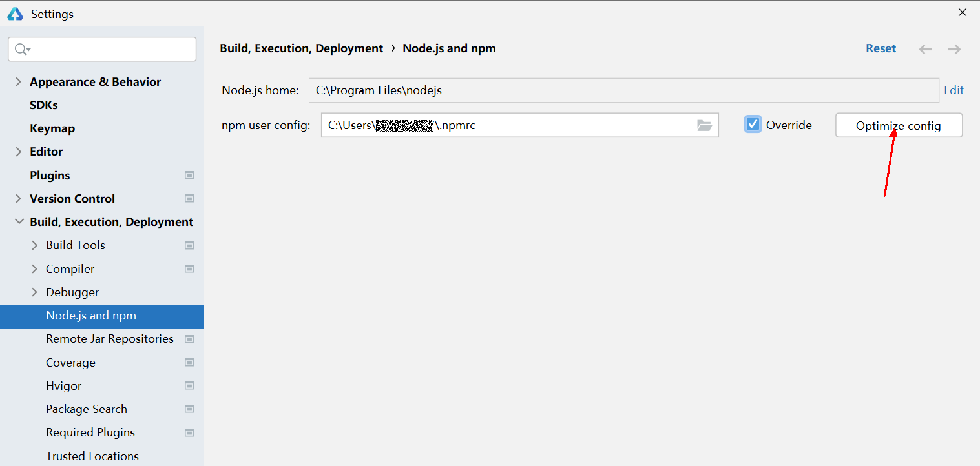Click Build, Execution, Deployment breadcrumb
This screenshot has width=980, height=466.
(x=301, y=48)
